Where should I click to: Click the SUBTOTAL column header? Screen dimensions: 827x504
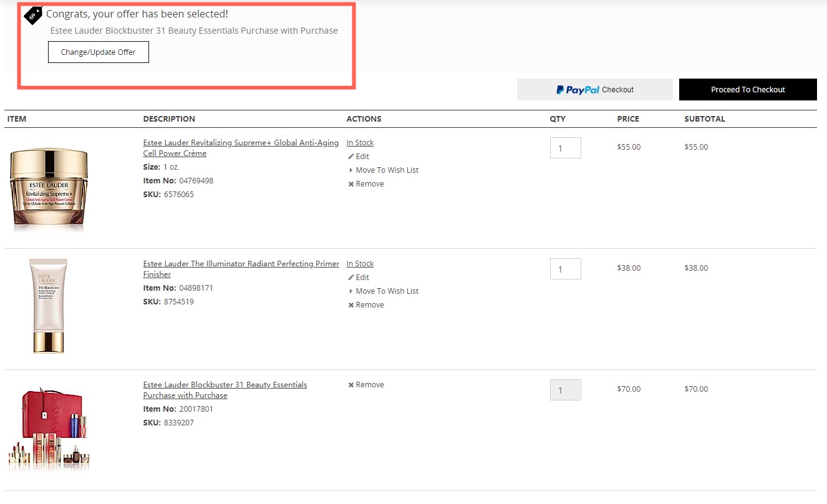[x=705, y=119]
